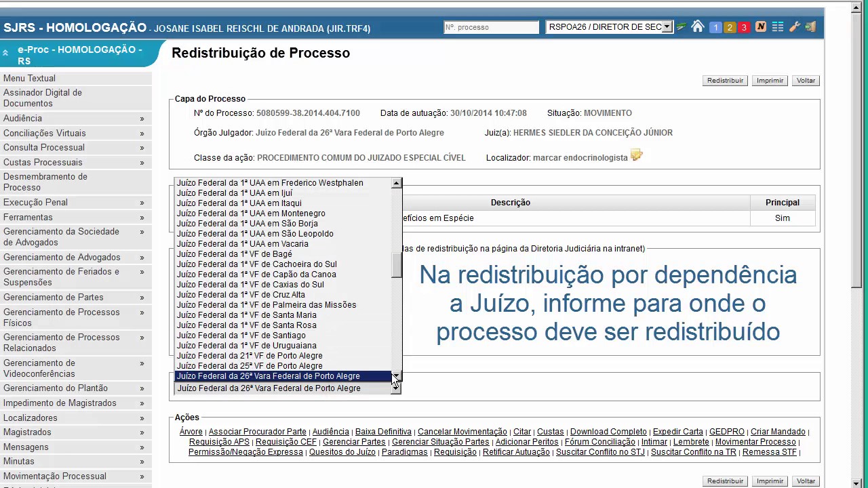
Task: Click the bottom Redistribuir button
Action: point(725,481)
